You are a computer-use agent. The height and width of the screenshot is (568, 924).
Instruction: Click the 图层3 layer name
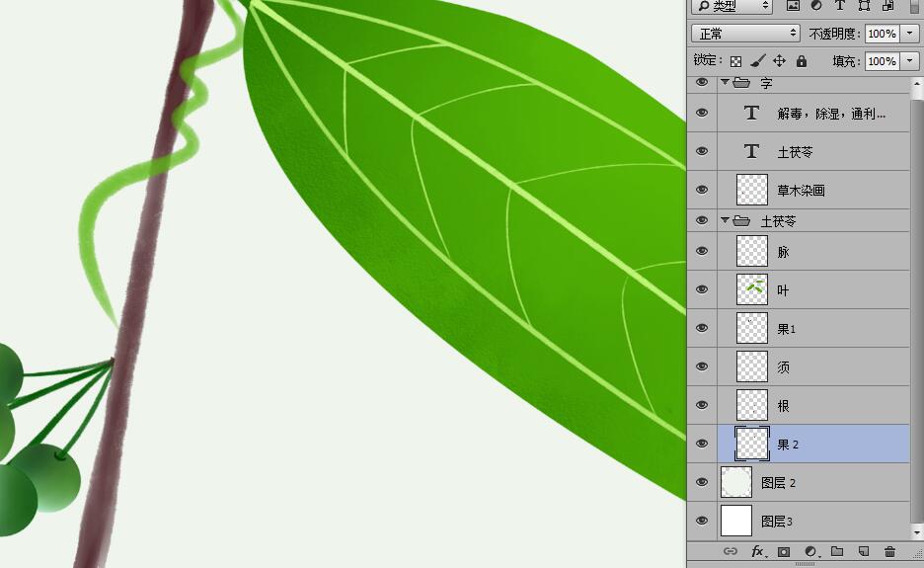click(777, 522)
